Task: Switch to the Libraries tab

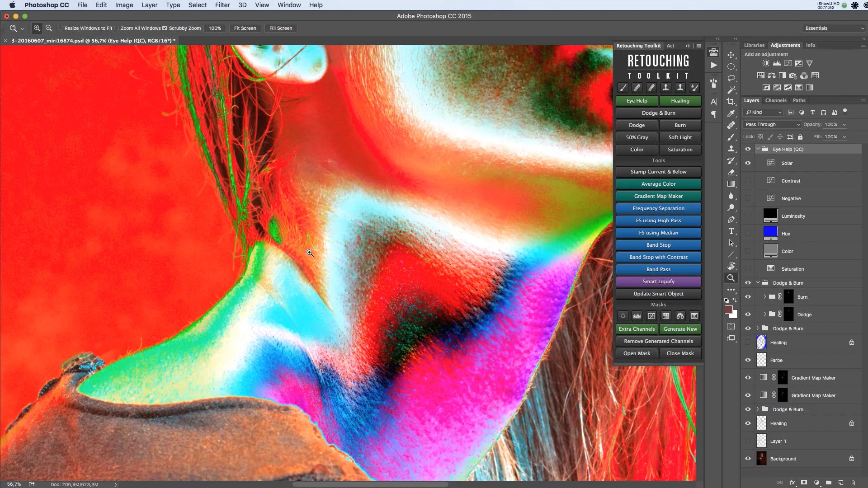Action: pyautogui.click(x=754, y=45)
